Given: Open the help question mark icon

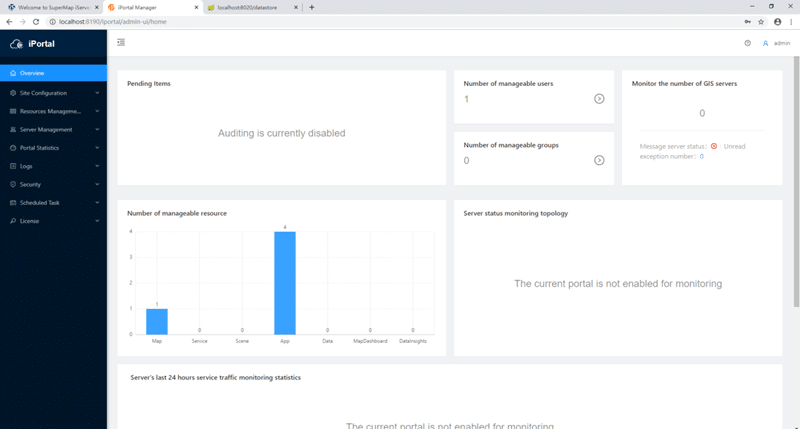Looking at the screenshot, I should (x=747, y=43).
